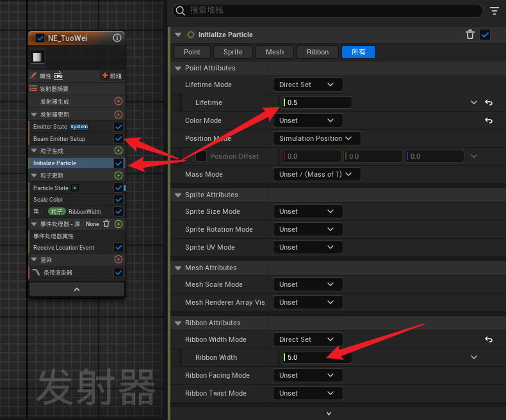Open the stack filter options icon
This screenshot has width=506, height=420.
pyautogui.click(x=494, y=11)
